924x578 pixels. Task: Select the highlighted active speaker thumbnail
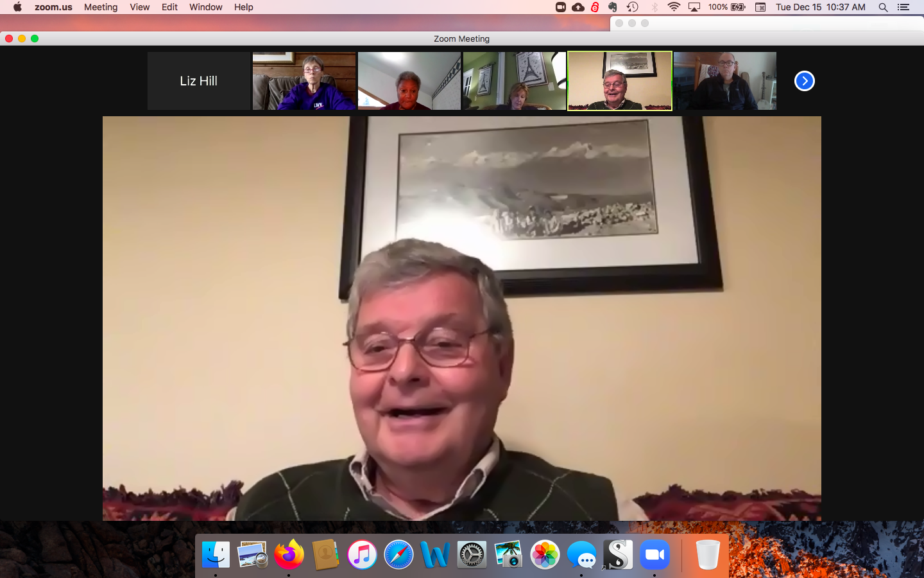(x=620, y=81)
